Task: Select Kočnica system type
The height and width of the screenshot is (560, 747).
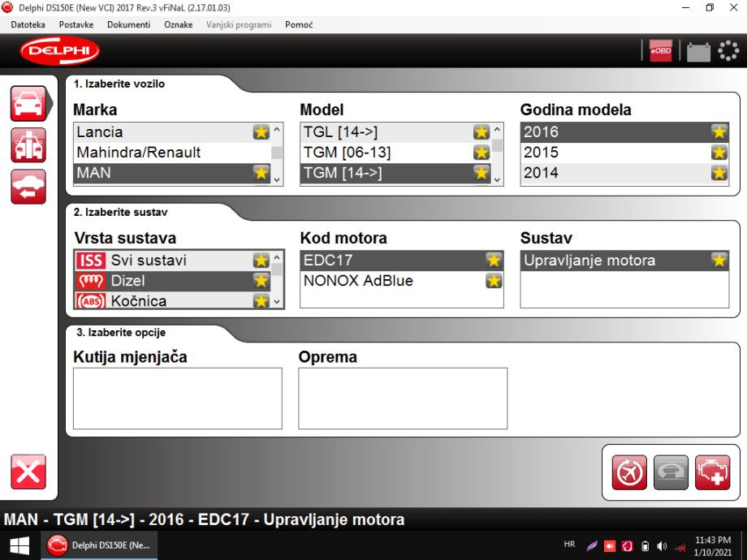Action: coord(172,301)
